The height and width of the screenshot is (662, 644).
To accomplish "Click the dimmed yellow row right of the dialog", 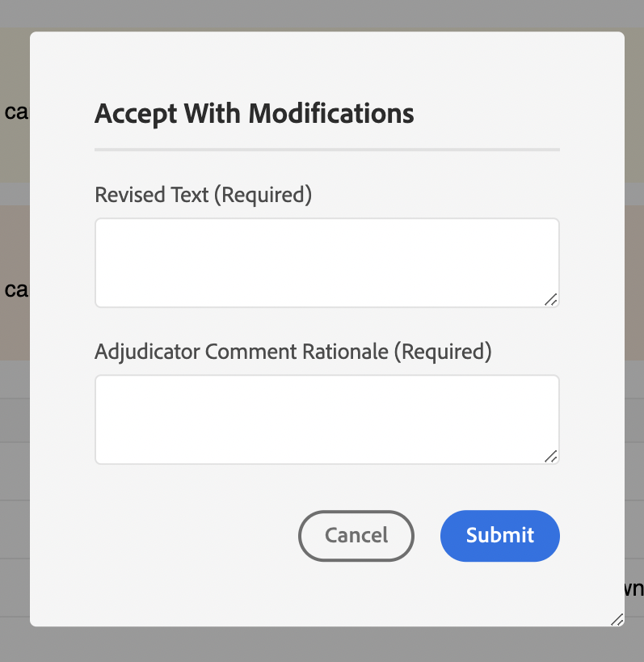I will (634, 105).
